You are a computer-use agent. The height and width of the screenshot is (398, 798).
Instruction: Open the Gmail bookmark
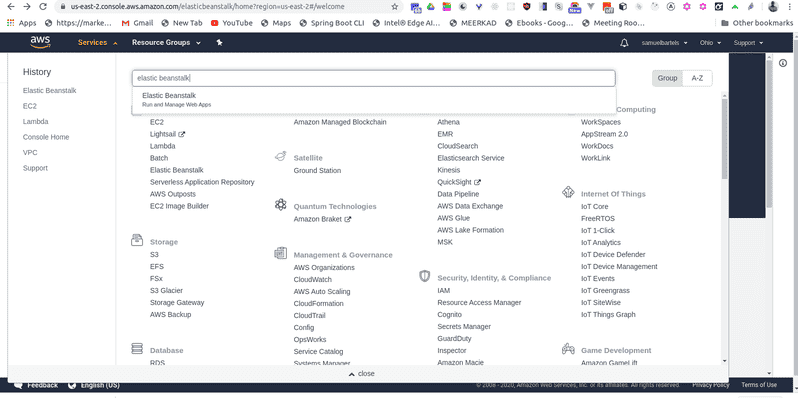pyautogui.click(x=137, y=23)
